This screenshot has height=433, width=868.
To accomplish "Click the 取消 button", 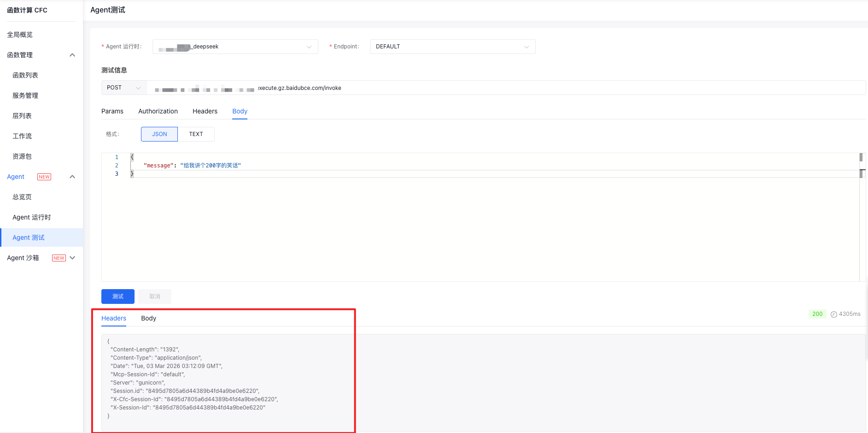I will coord(155,297).
